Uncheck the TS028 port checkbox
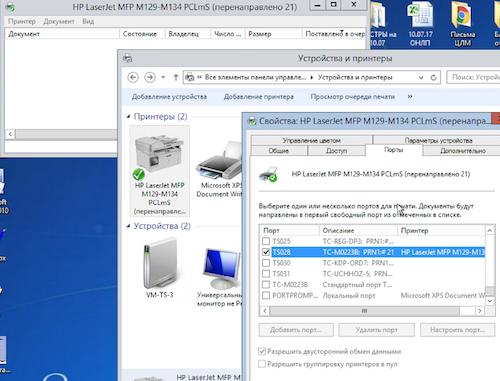Image resolution: width=500 pixels, height=381 pixels. (266, 252)
